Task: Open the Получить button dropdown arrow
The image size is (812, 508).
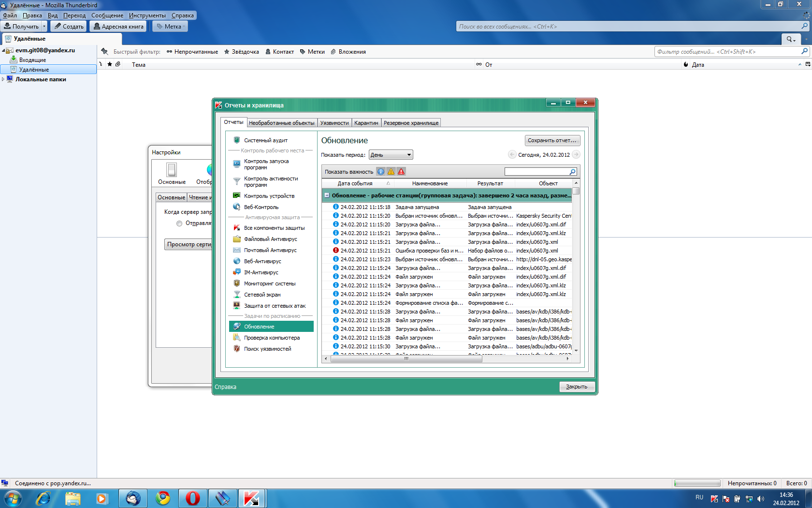Action: pos(44,27)
